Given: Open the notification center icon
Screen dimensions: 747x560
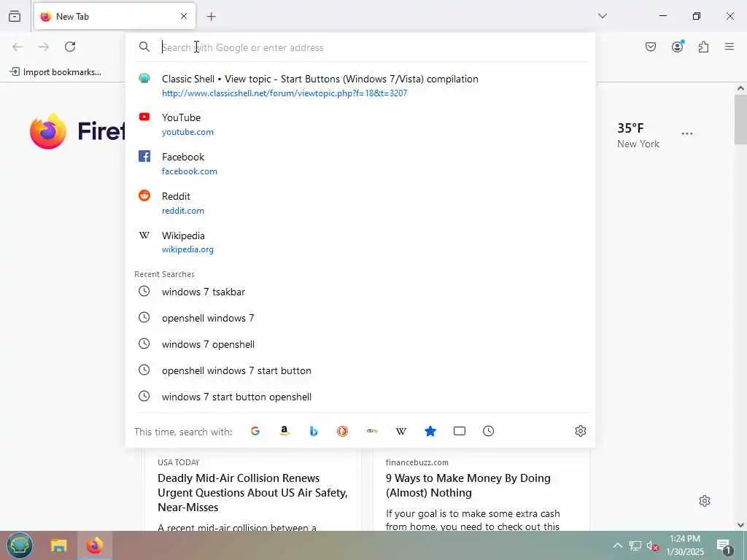Looking at the screenshot, I should [x=724, y=546].
